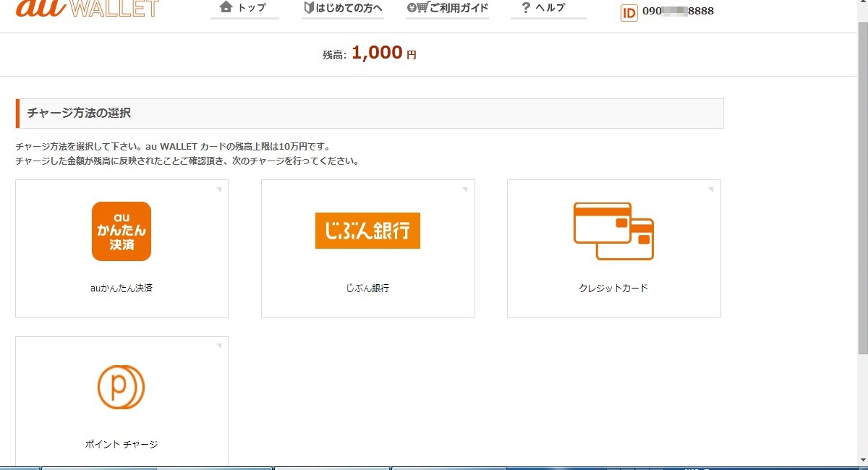Click corner arrow on じぶん銀行 card
Image resolution: width=868 pixels, height=470 pixels.
coord(465,189)
